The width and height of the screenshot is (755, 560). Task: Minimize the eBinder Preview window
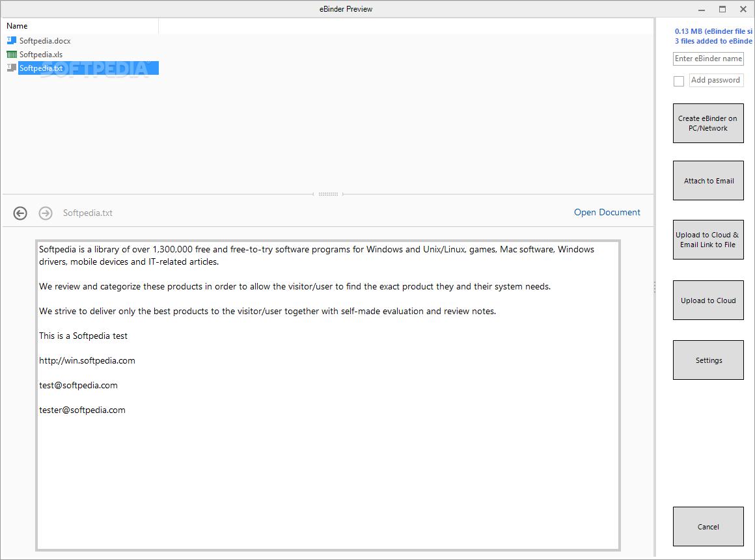click(702, 9)
